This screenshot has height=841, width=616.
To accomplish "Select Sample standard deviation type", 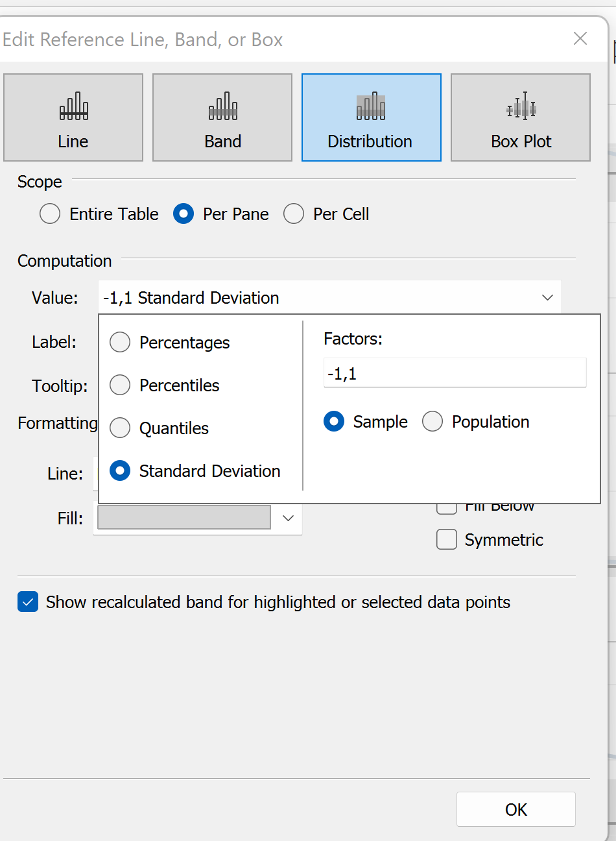I will (334, 422).
